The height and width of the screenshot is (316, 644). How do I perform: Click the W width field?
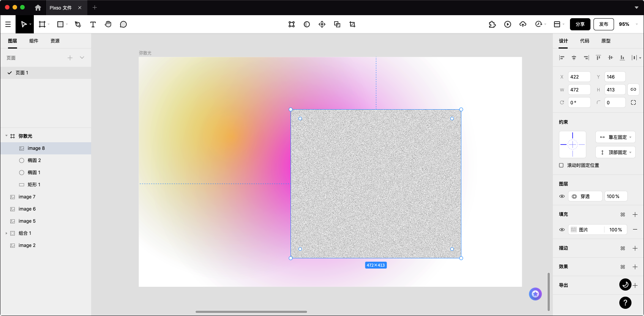[x=579, y=90]
